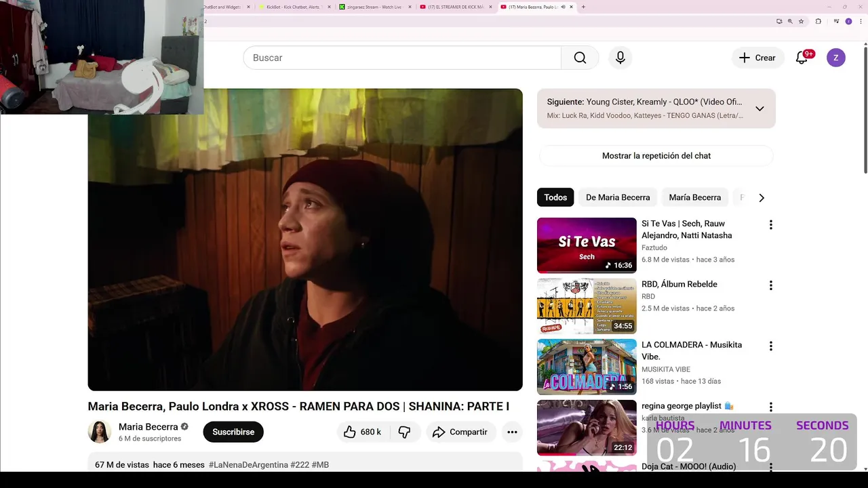Open options for Si Te Vas video

[x=770, y=224]
